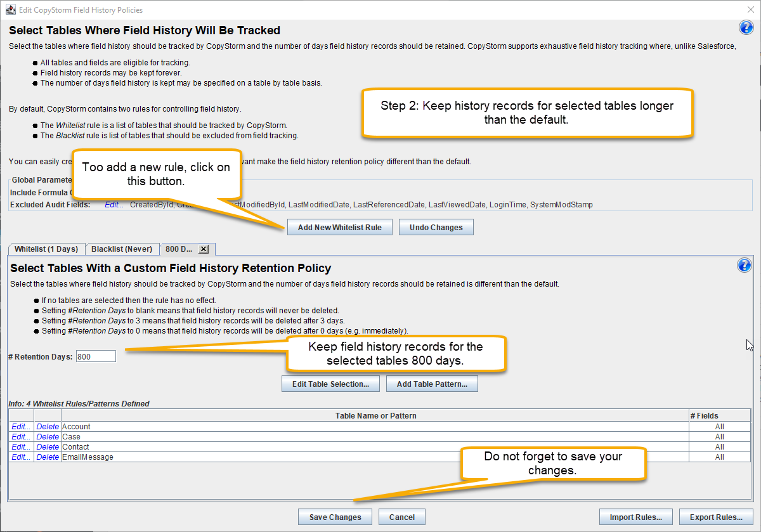Select the Account table name cell
The width and height of the screenshot is (761, 532).
pyautogui.click(x=375, y=427)
